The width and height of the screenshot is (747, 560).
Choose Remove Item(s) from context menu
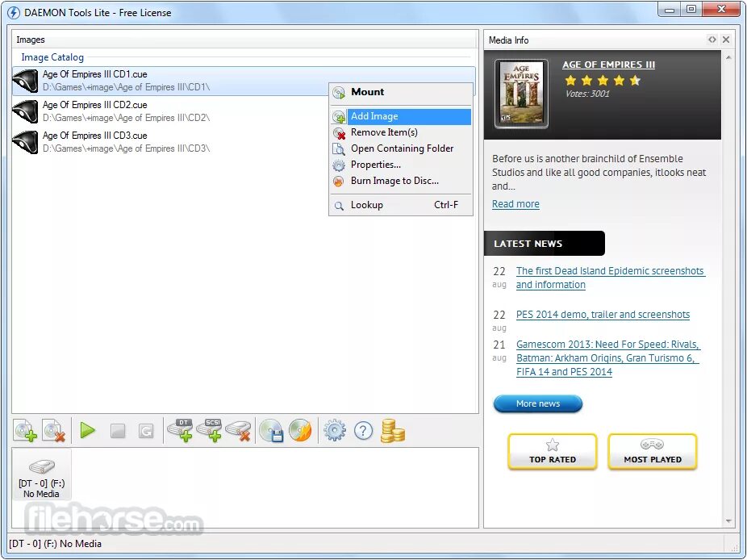401,132
